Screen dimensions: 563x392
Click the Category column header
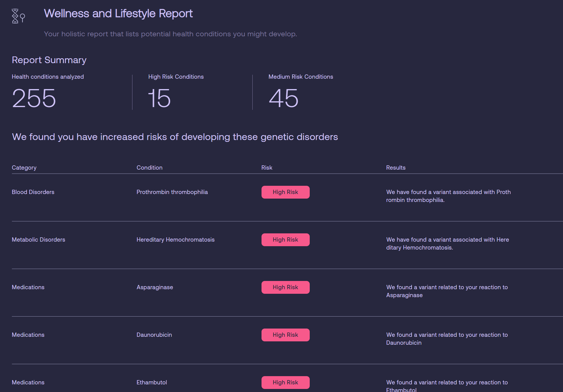[24, 167]
